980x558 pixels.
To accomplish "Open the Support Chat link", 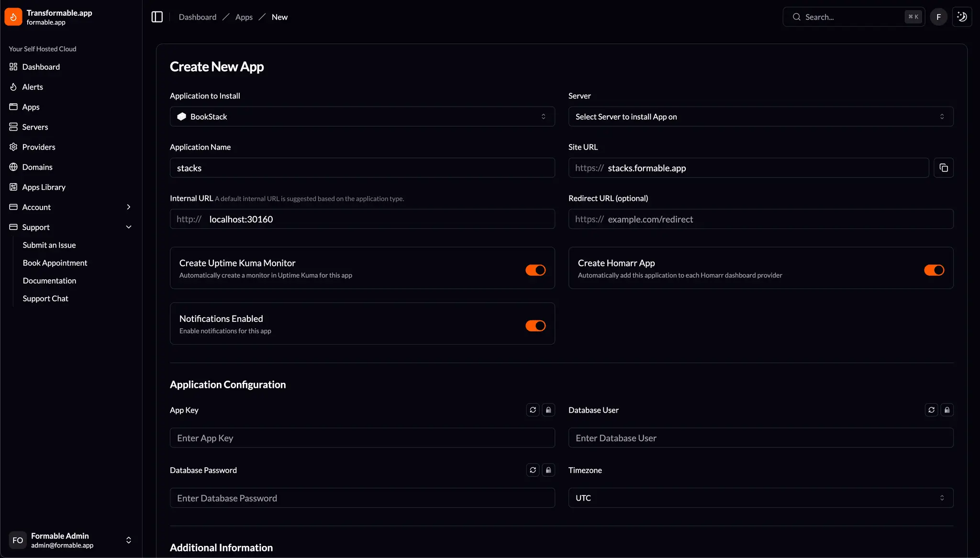I will point(45,298).
